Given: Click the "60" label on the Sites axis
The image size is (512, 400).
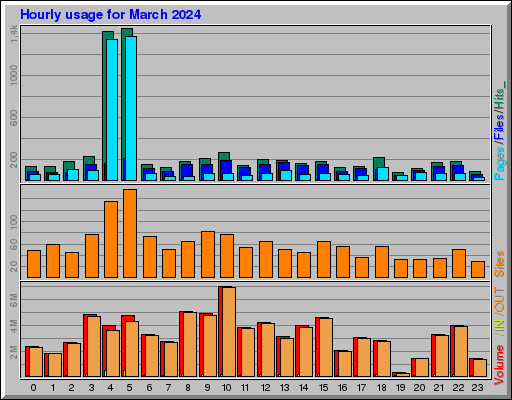Looking at the screenshot, I should coord(13,245).
